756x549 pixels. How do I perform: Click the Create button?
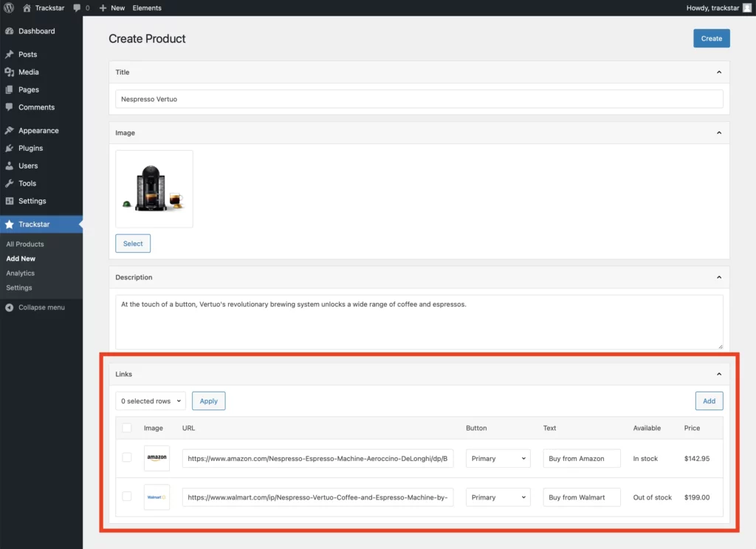(712, 38)
